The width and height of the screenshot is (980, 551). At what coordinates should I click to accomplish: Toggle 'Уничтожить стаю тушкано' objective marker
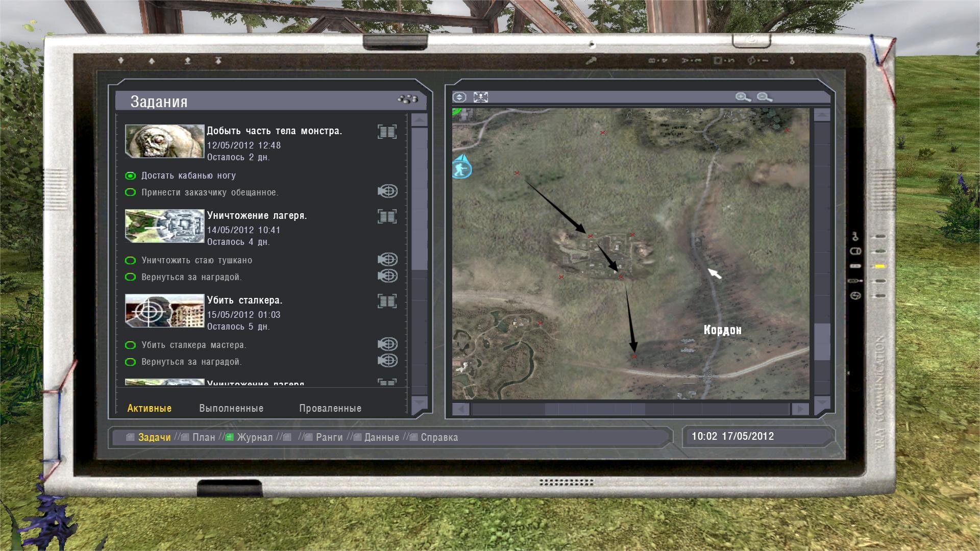pyautogui.click(x=131, y=260)
